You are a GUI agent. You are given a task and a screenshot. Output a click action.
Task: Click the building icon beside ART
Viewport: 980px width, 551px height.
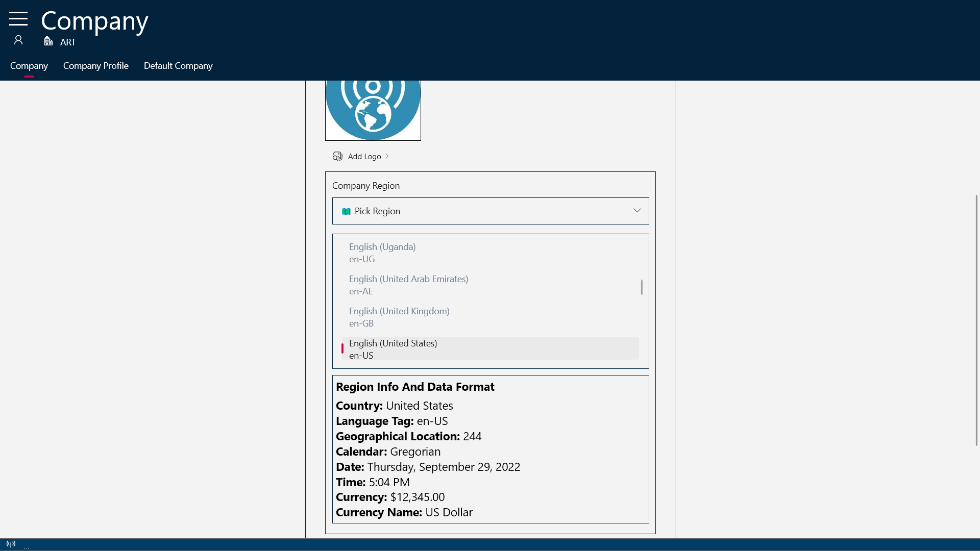tap(48, 41)
